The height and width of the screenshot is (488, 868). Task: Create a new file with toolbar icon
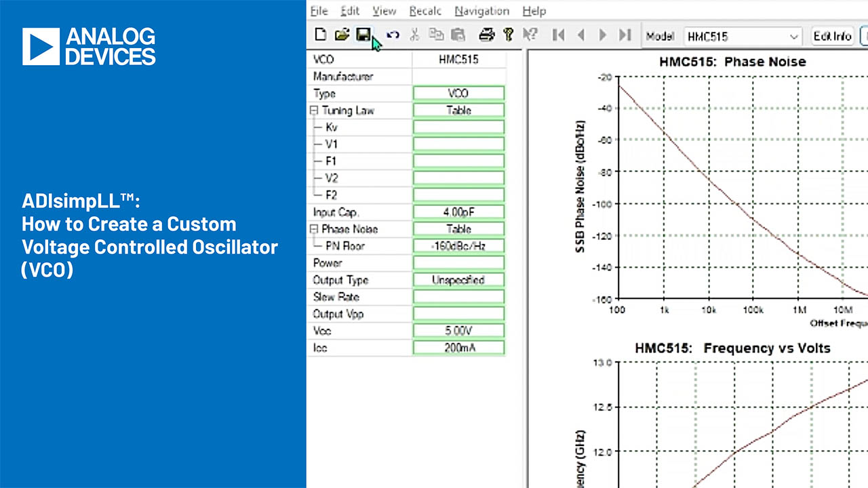[321, 35]
